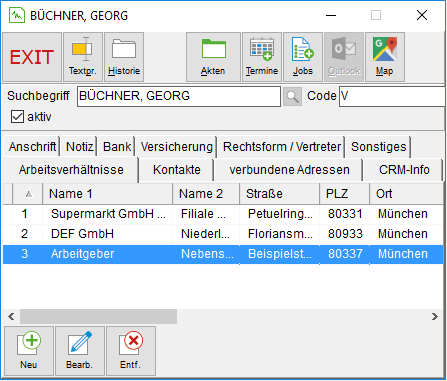Click the Floriansm... street cell
Image resolution: width=447 pixels, height=381 pixels.
[280, 234]
